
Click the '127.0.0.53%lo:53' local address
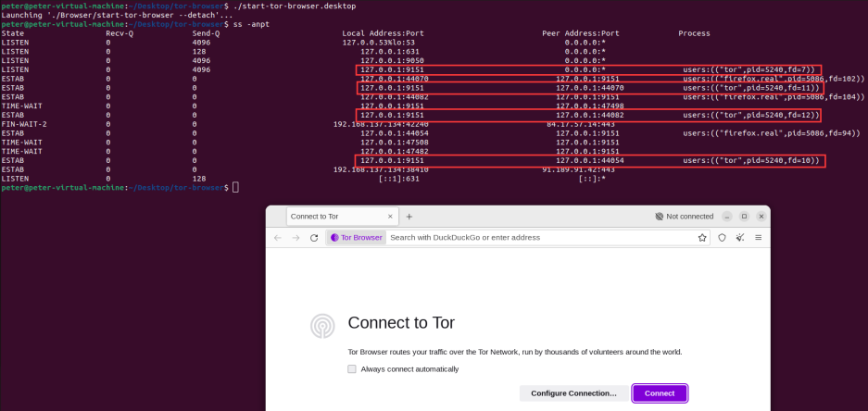[379, 43]
